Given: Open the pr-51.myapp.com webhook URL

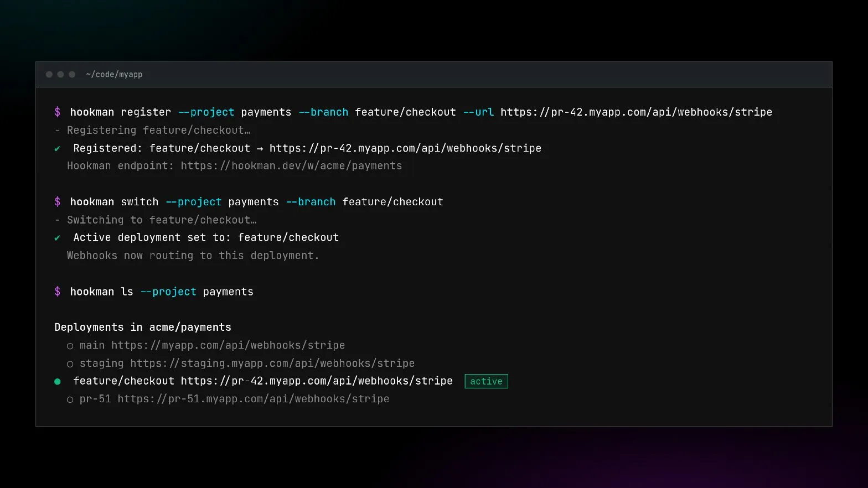Looking at the screenshot, I should (x=254, y=398).
